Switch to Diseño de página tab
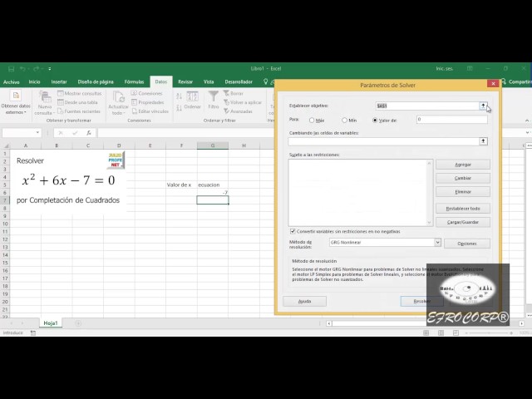Image resolution: width=532 pixels, height=399 pixels. [96, 81]
